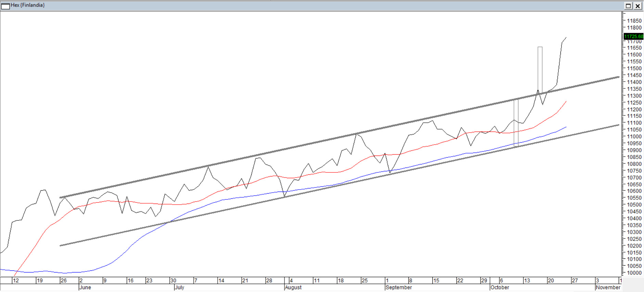The height and width of the screenshot is (292, 644).
Task: Select the September month label
Action: click(x=399, y=287)
